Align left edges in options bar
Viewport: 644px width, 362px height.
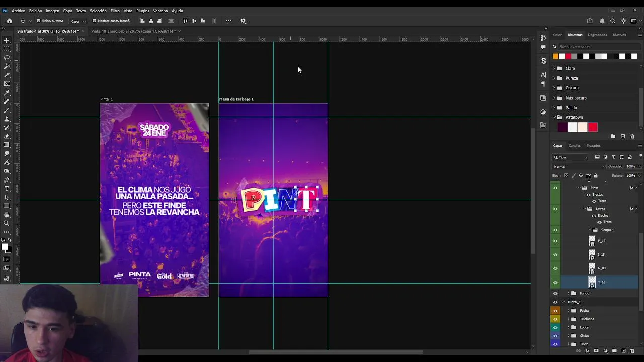pos(142,21)
